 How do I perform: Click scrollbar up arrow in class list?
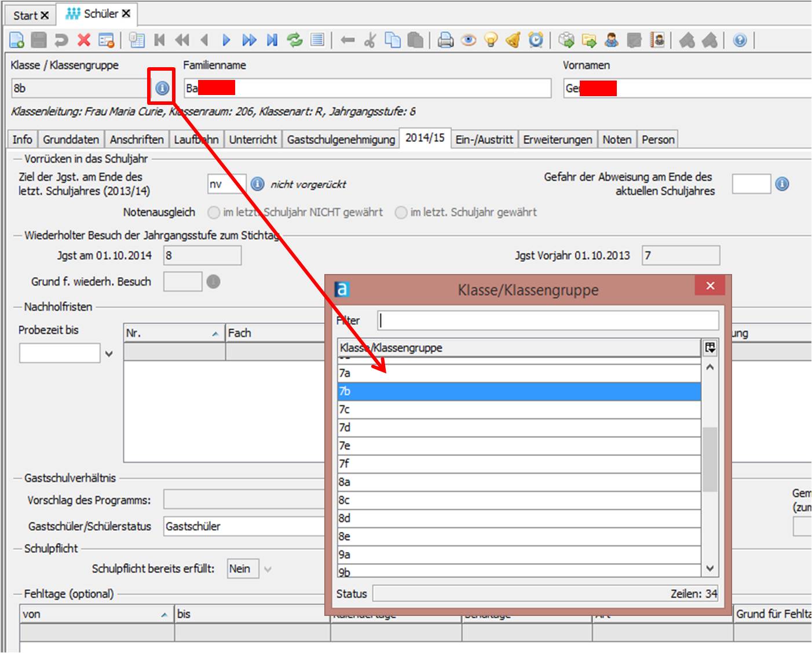710,367
